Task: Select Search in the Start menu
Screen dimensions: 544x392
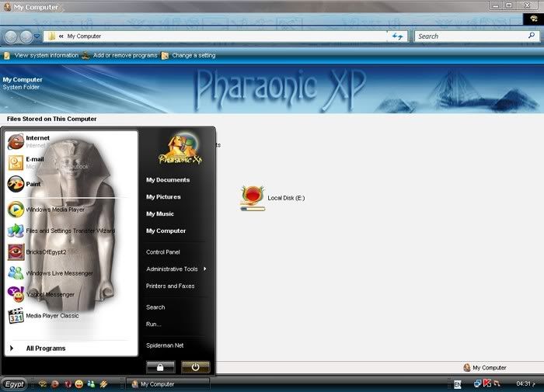Action: (155, 307)
